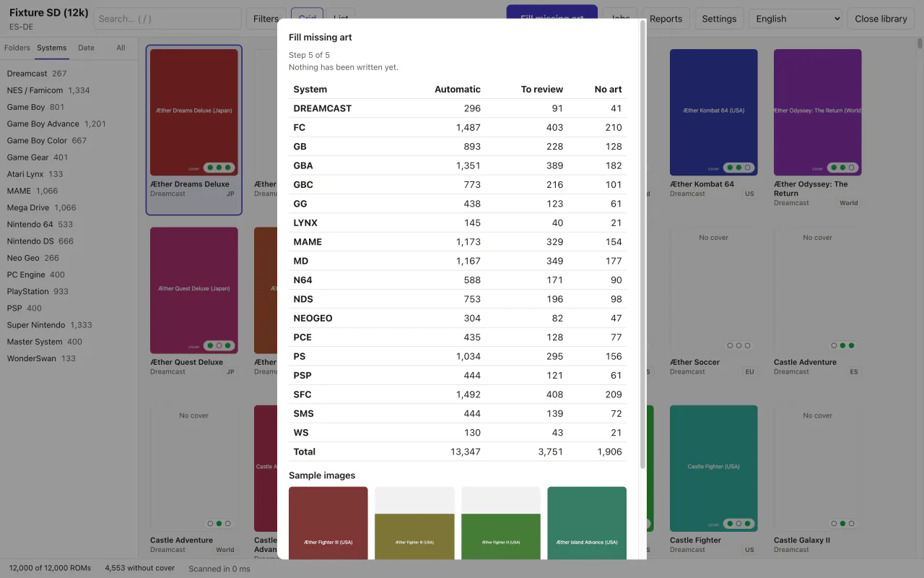
Task: Click the main page scrollbar
Action: click(x=920, y=43)
